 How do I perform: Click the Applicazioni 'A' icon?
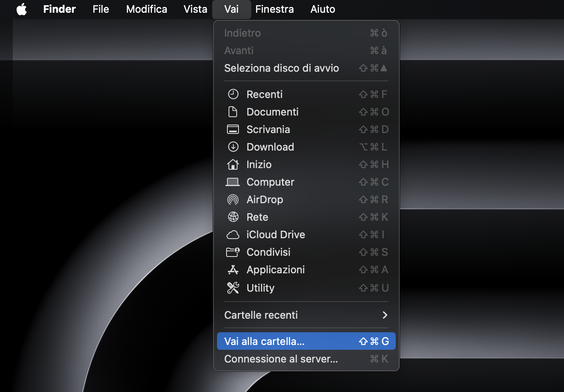pyautogui.click(x=233, y=269)
